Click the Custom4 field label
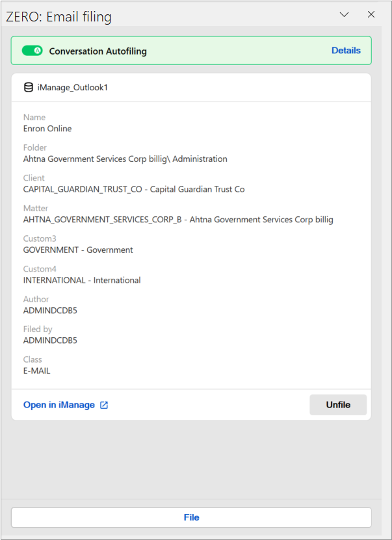392x540 pixels. [40, 269]
